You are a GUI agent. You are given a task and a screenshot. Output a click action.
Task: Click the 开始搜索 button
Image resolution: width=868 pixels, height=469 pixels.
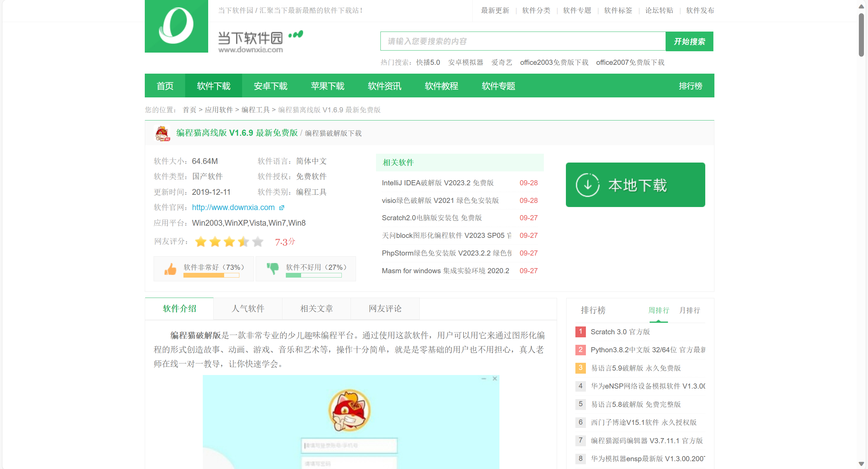[690, 41]
